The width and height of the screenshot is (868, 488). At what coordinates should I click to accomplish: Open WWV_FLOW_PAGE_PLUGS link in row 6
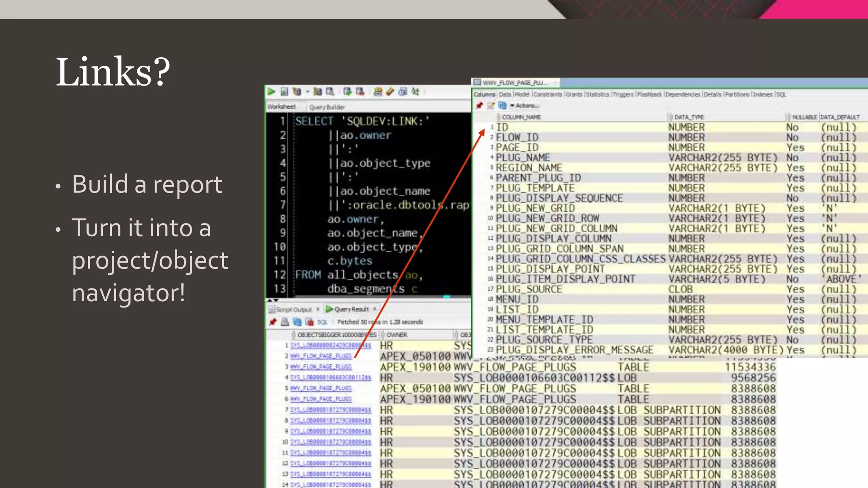point(321,399)
